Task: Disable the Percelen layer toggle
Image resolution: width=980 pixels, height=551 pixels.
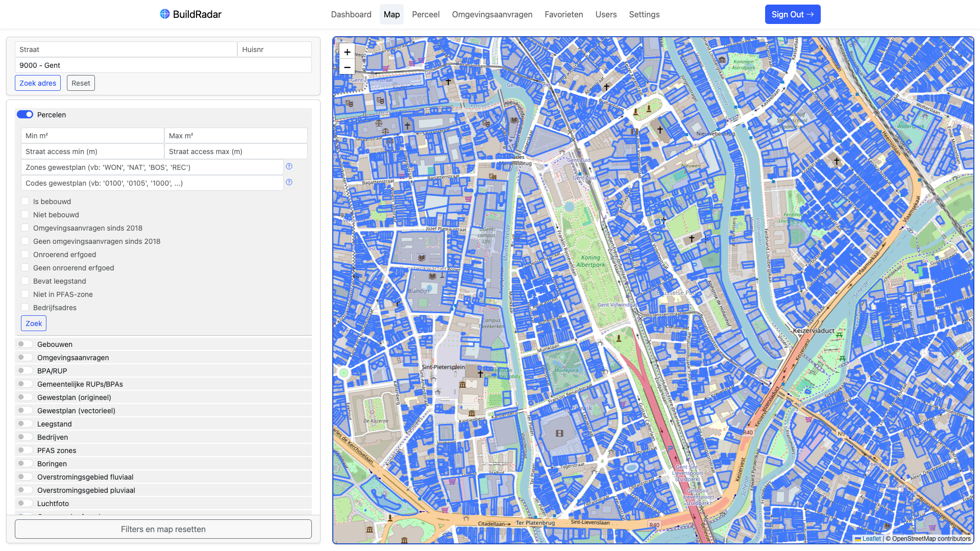Action: 25,114
